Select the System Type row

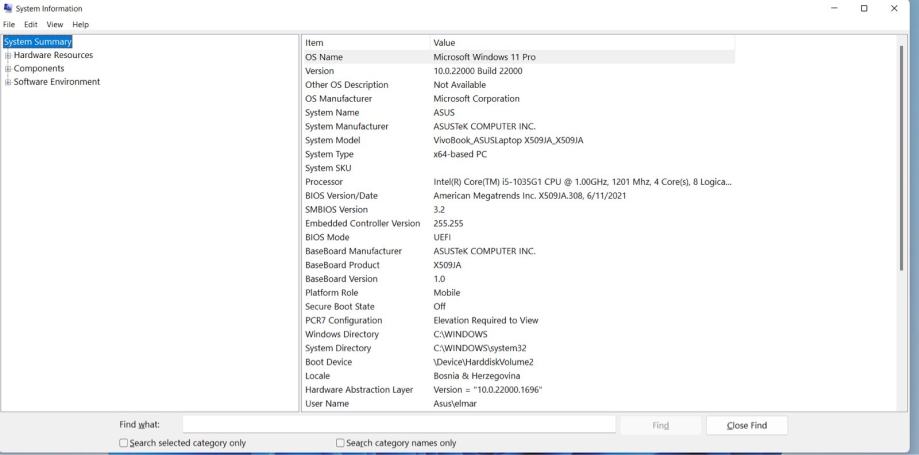click(x=518, y=154)
